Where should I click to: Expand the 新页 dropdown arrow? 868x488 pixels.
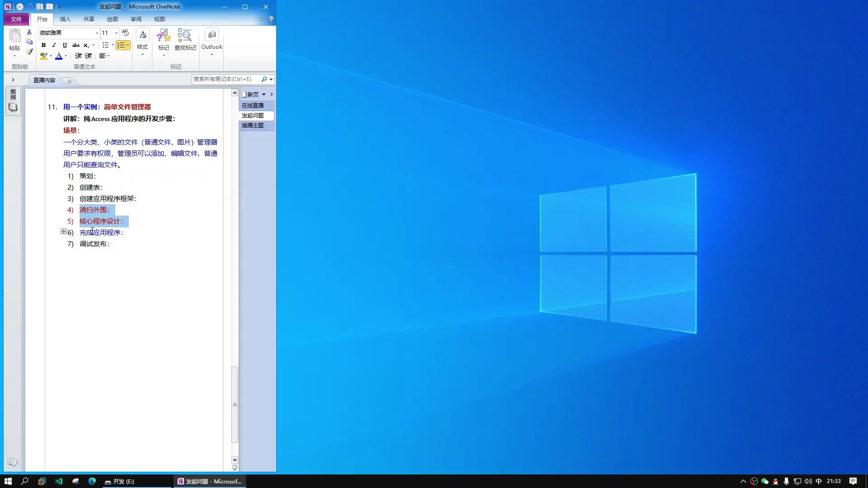tap(264, 94)
